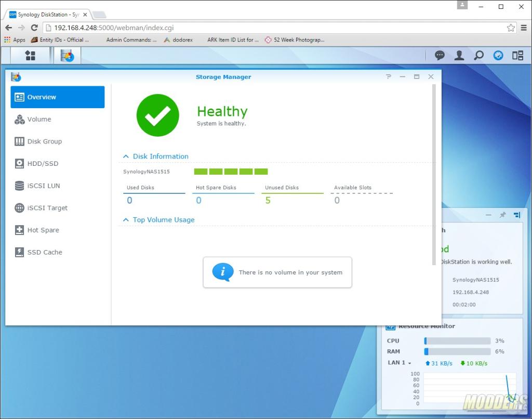Select the Volume tab in sidebar

click(x=39, y=120)
